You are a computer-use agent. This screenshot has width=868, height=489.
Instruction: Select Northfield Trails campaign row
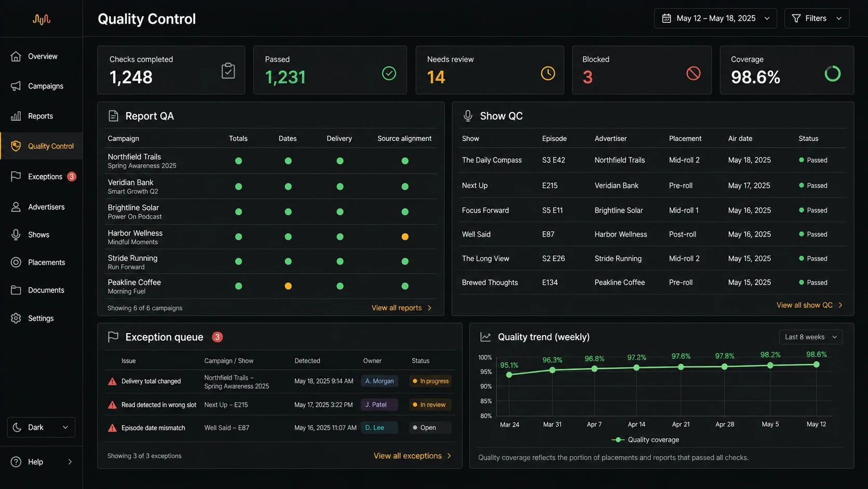pos(270,161)
